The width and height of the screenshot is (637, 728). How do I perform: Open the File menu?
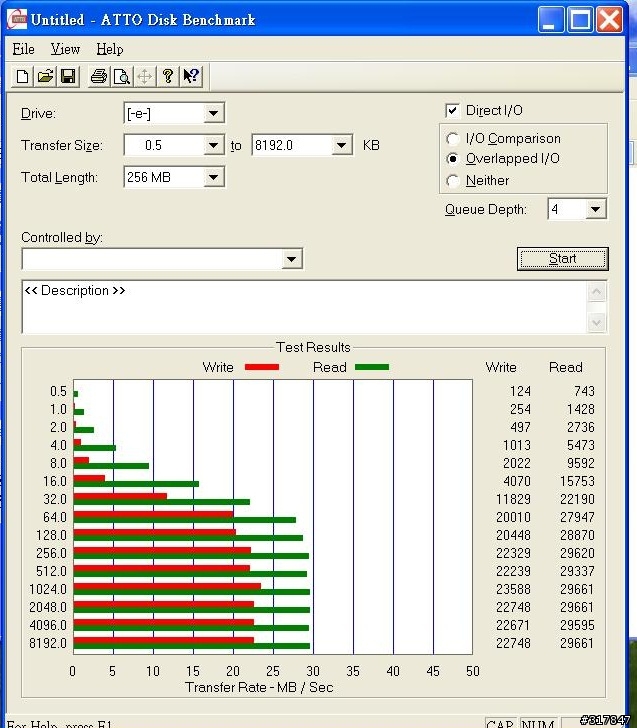[x=23, y=49]
